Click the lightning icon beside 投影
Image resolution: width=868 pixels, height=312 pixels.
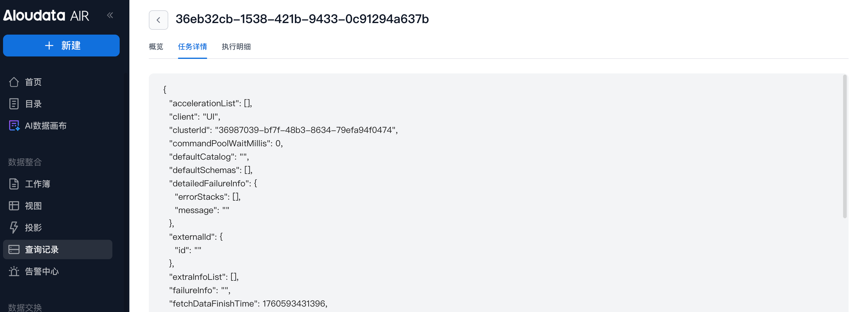tap(14, 228)
